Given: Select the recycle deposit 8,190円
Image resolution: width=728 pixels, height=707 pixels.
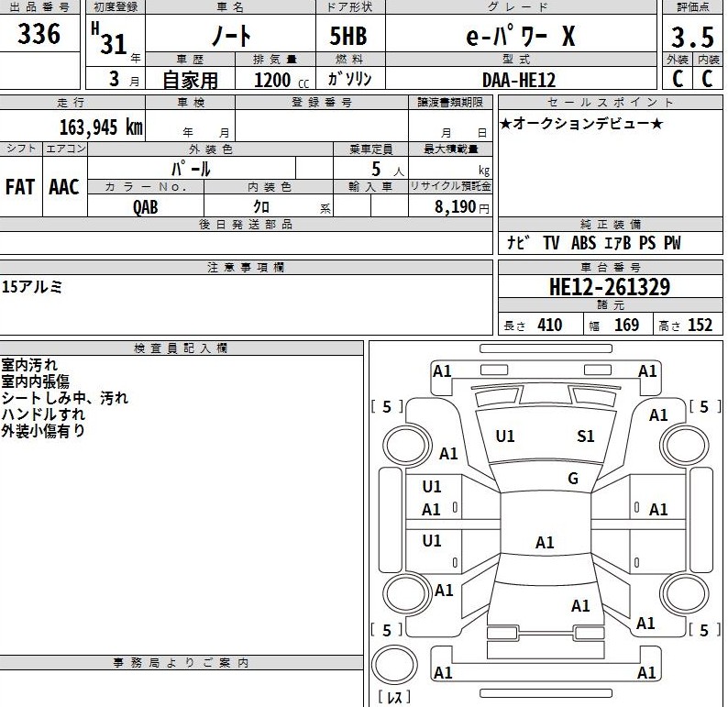Looking at the screenshot, I should [x=462, y=206].
